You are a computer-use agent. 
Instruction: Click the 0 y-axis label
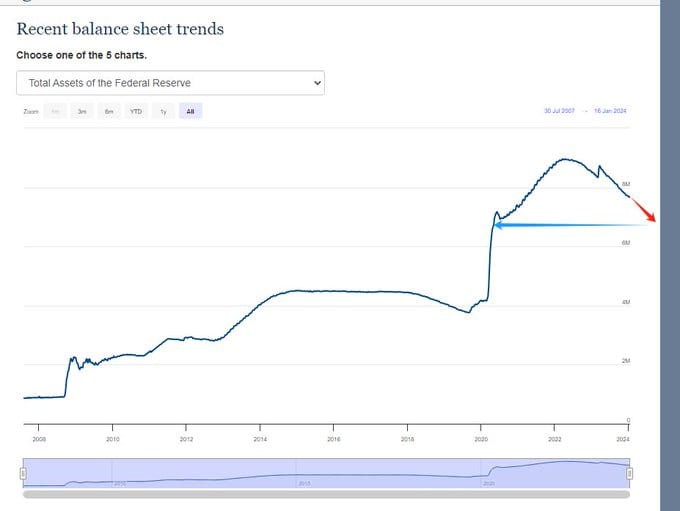coord(628,420)
